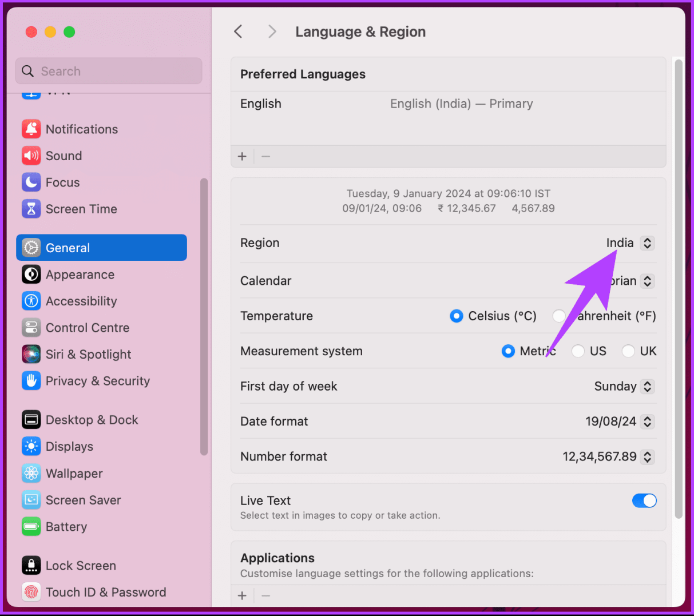Click the Accessibility icon in sidebar
The width and height of the screenshot is (694, 616).
tap(31, 301)
